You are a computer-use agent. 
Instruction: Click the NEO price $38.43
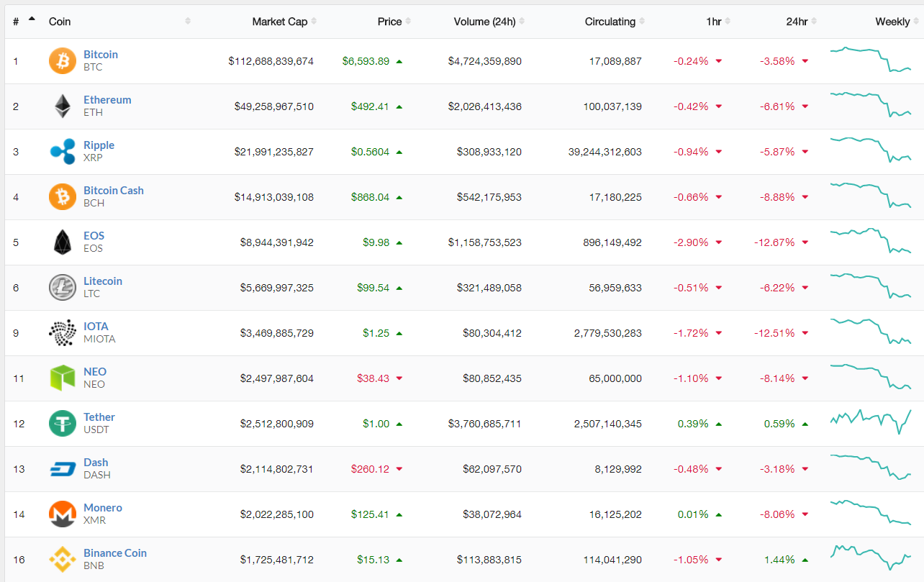pyautogui.click(x=373, y=378)
